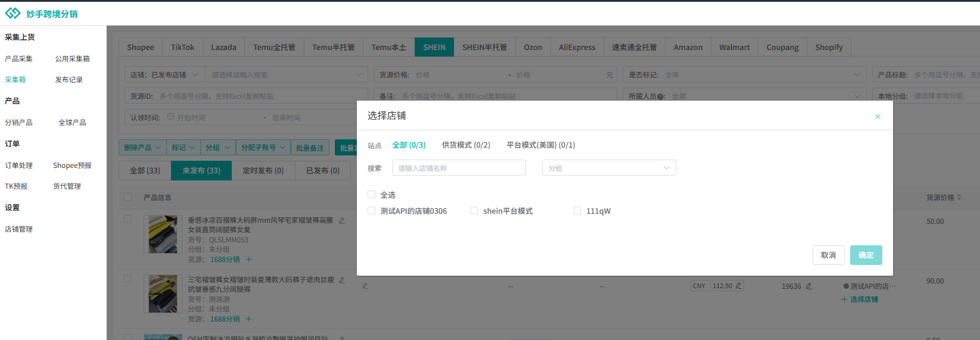Image resolution: width=980 pixels, height=340 pixels.
Task: Switch to the TikTok platform tab
Action: coord(182,47)
